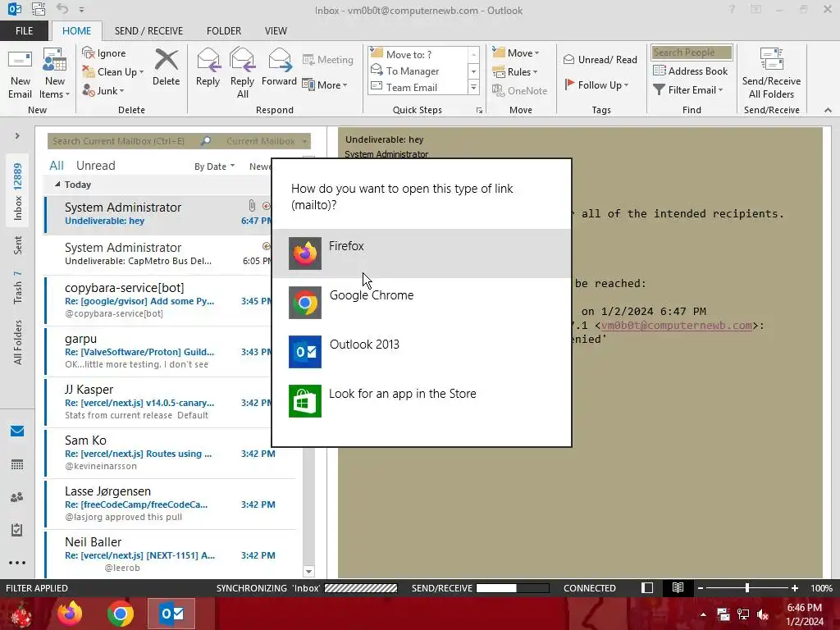Switch to the HOME tab

click(76, 31)
